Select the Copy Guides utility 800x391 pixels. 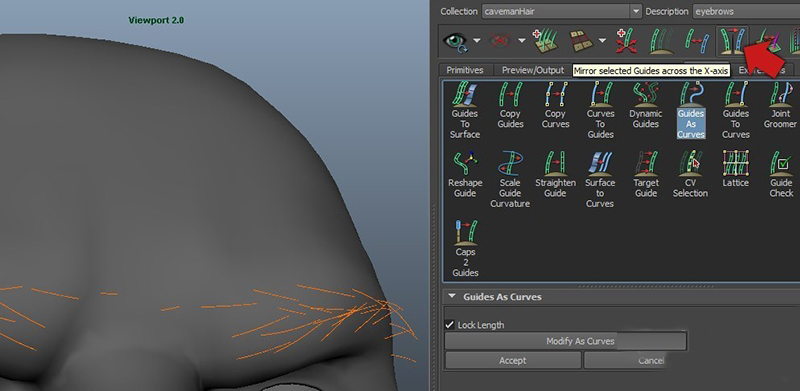click(510, 105)
